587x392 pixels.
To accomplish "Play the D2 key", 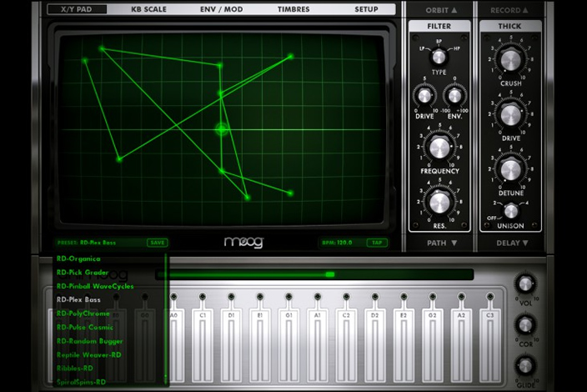I will (x=374, y=344).
